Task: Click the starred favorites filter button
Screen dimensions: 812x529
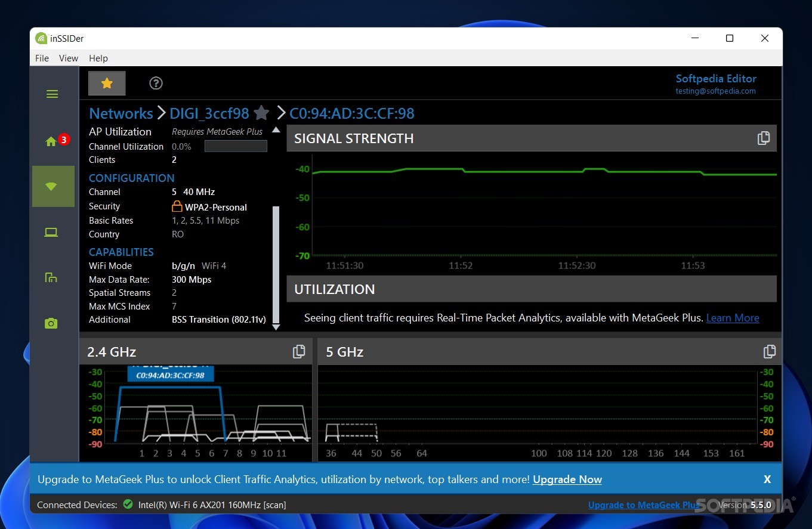Action: pyautogui.click(x=107, y=83)
